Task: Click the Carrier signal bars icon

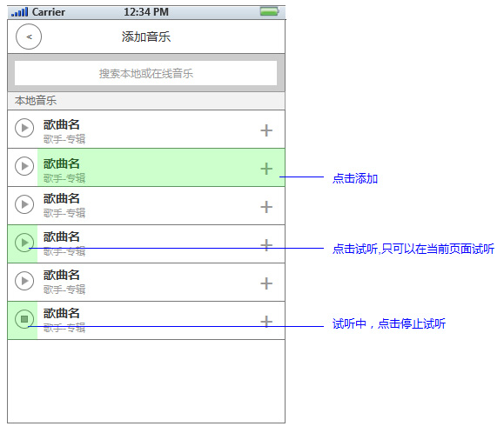Action: pyautogui.click(x=20, y=12)
